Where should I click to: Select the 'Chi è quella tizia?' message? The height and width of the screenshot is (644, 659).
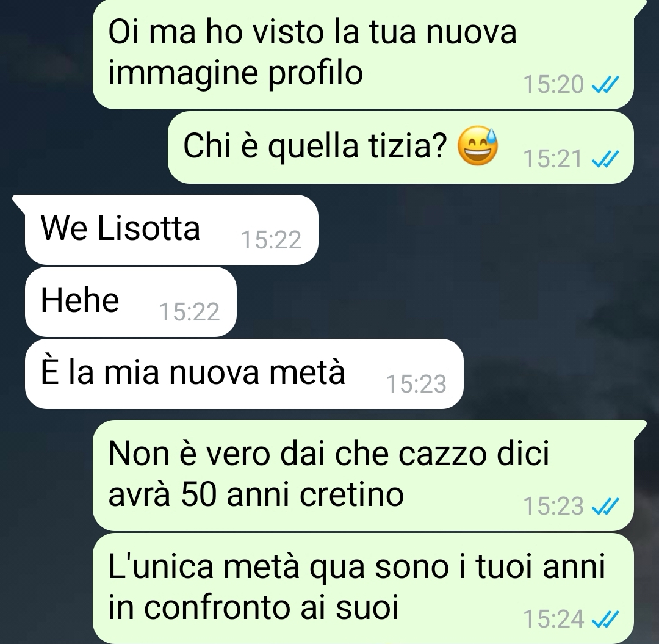[400, 147]
